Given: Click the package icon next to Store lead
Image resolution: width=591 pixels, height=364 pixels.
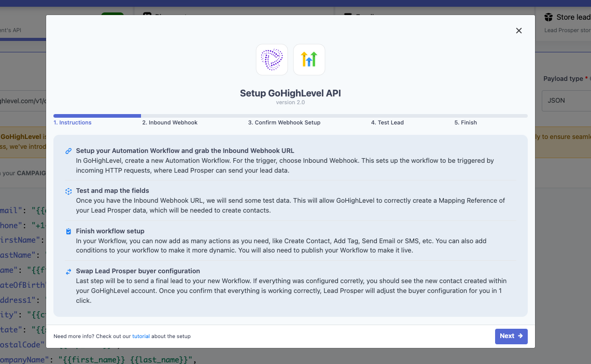Looking at the screenshot, I should [548, 17].
